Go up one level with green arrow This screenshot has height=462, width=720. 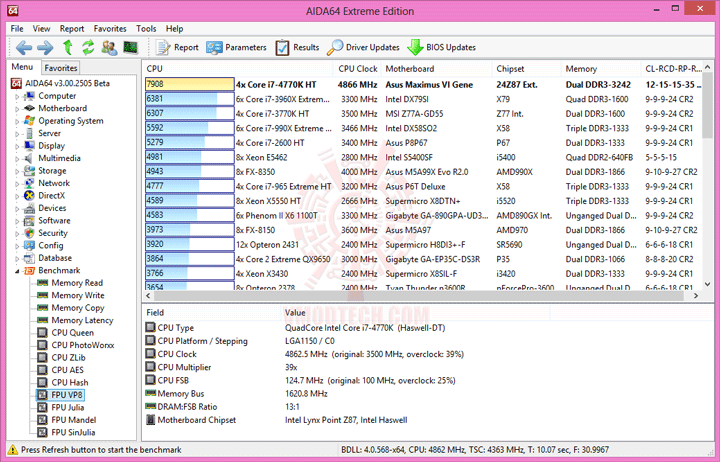pyautogui.click(x=68, y=47)
